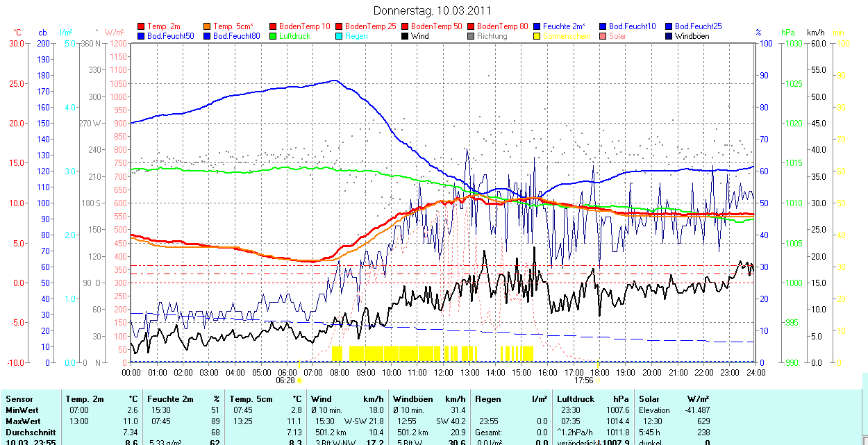The width and height of the screenshot is (868, 445).
Task: Click the orange Temp. 5cm legend square
Action: click(x=208, y=26)
